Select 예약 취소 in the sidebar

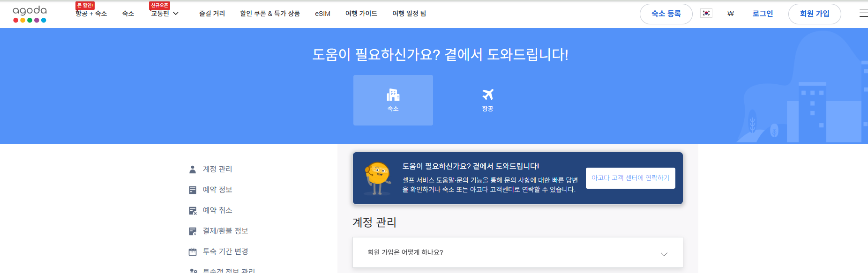[x=217, y=210]
